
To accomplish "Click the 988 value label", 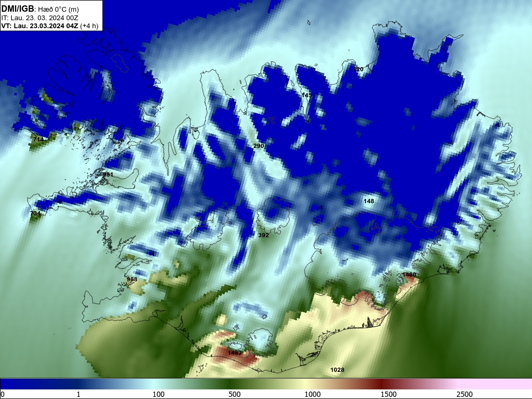I will pyautogui.click(x=132, y=279).
